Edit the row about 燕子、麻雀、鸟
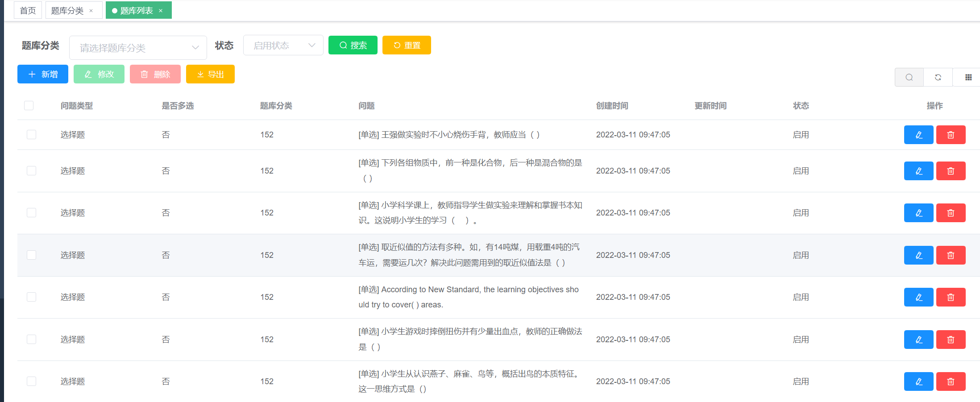Image resolution: width=980 pixels, height=402 pixels. click(x=918, y=381)
